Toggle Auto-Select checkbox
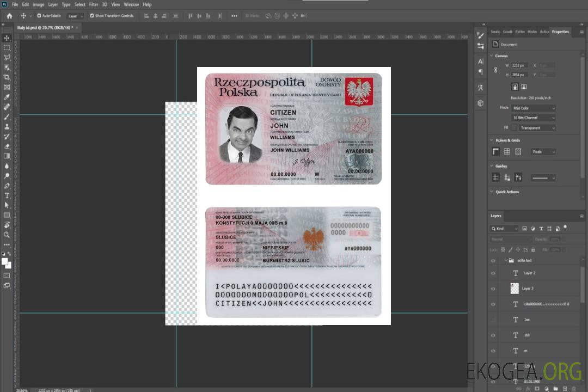 point(39,16)
